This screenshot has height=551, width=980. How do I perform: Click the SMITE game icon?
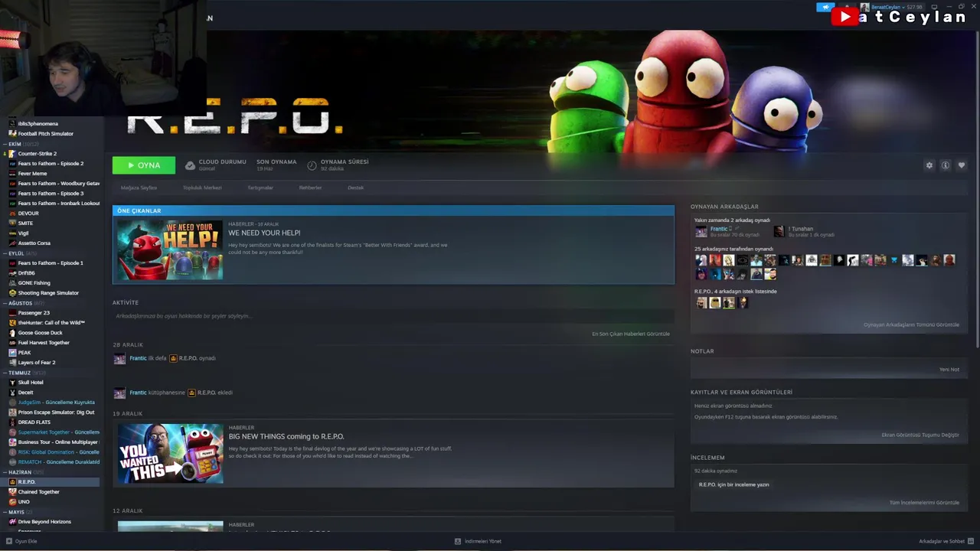pos(12,223)
